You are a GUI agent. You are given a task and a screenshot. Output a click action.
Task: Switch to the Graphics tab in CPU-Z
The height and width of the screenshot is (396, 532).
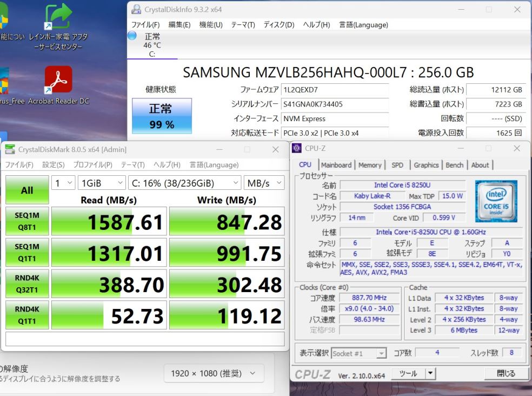point(426,165)
